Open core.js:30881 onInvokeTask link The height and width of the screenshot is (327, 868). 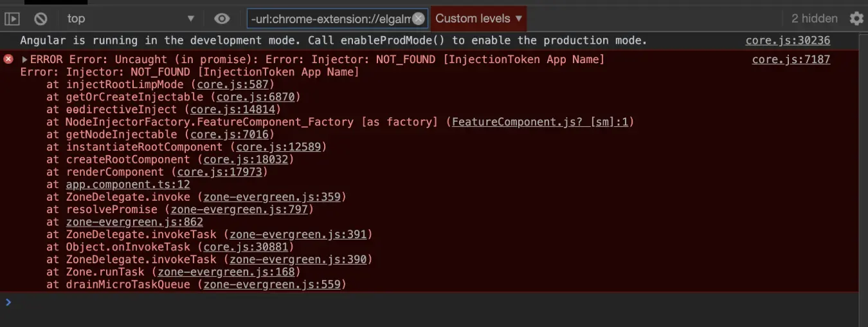pos(245,247)
